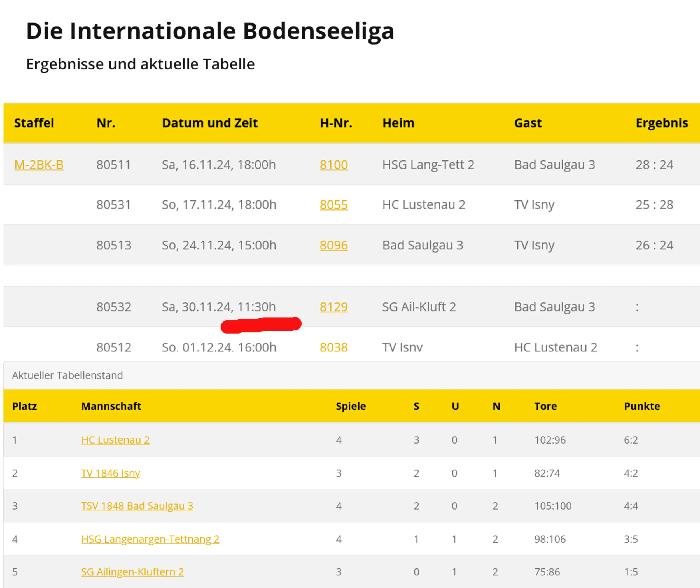Click the 'Ergebnis' column header
Screen dimensions: 700x588
pyautogui.click(x=662, y=123)
